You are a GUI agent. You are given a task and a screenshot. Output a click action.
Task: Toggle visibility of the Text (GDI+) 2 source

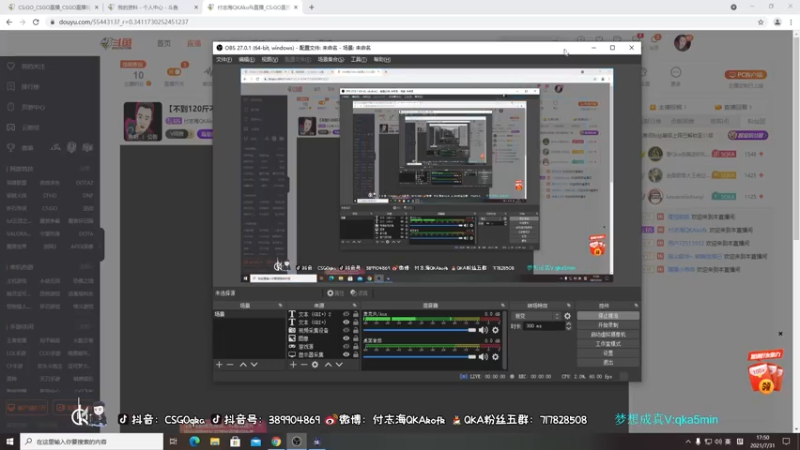point(346,314)
